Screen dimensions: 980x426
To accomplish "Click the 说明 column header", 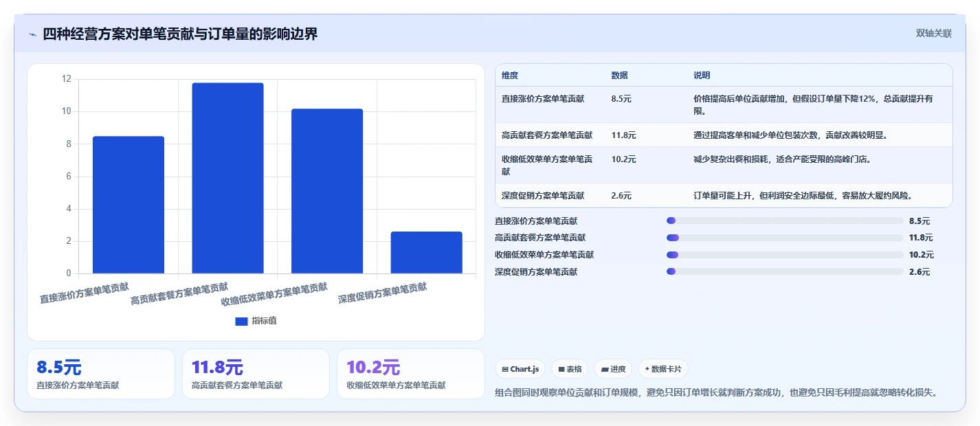I will pyautogui.click(x=702, y=76).
